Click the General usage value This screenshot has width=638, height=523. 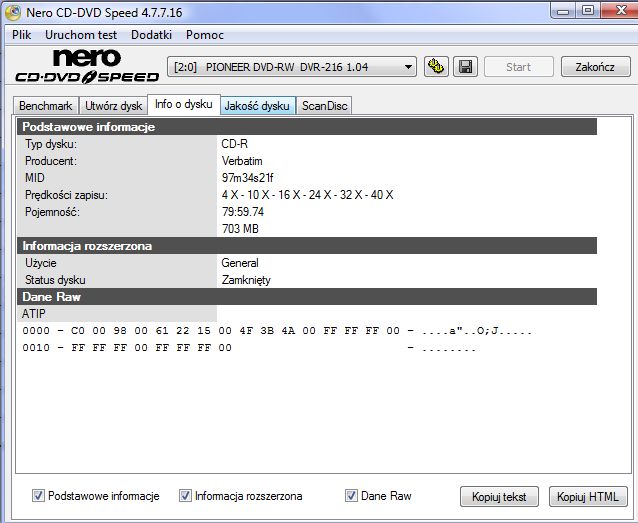[x=240, y=263]
